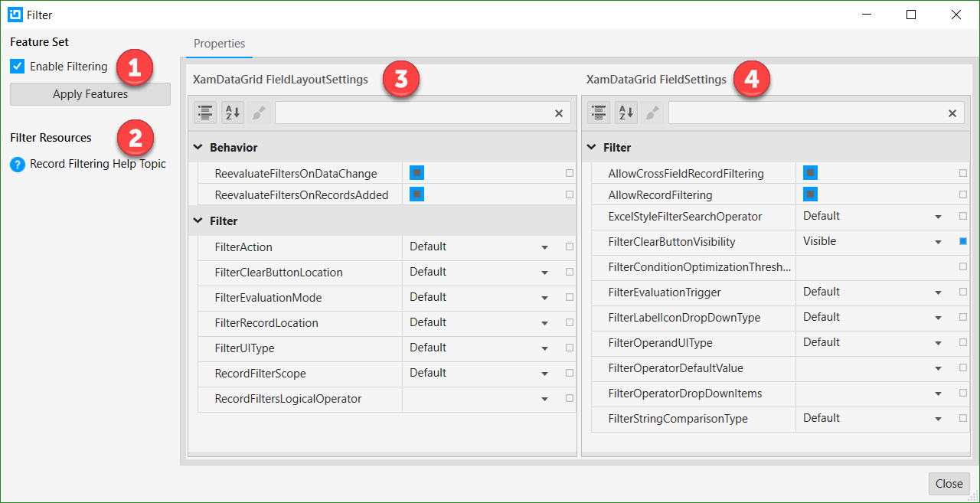The width and height of the screenshot is (980, 503).
Task: Click alphabetical sort icon in FieldSettings toolbar
Action: tap(626, 113)
